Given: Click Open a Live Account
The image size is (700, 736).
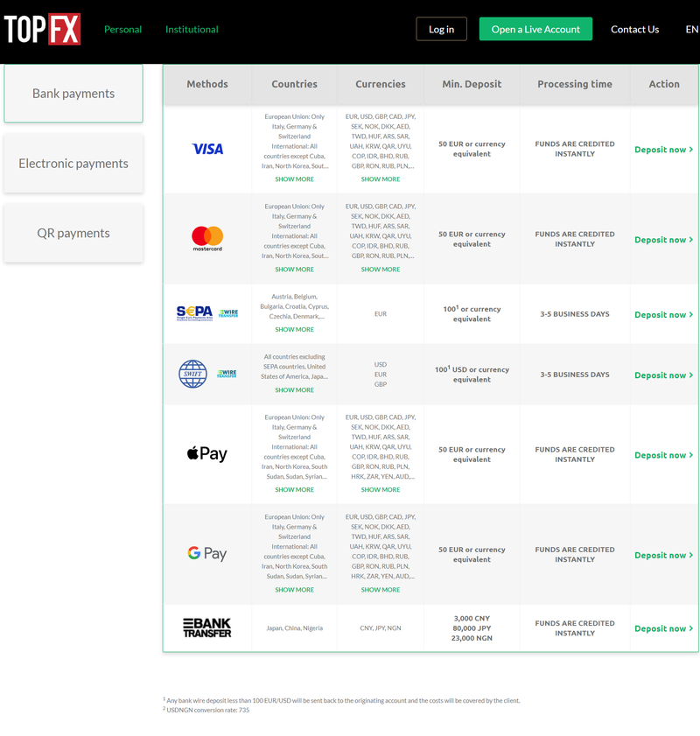Looking at the screenshot, I should 535,29.
